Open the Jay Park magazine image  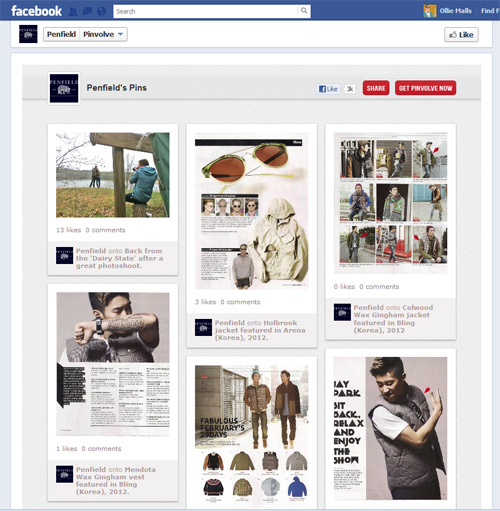click(x=390, y=428)
